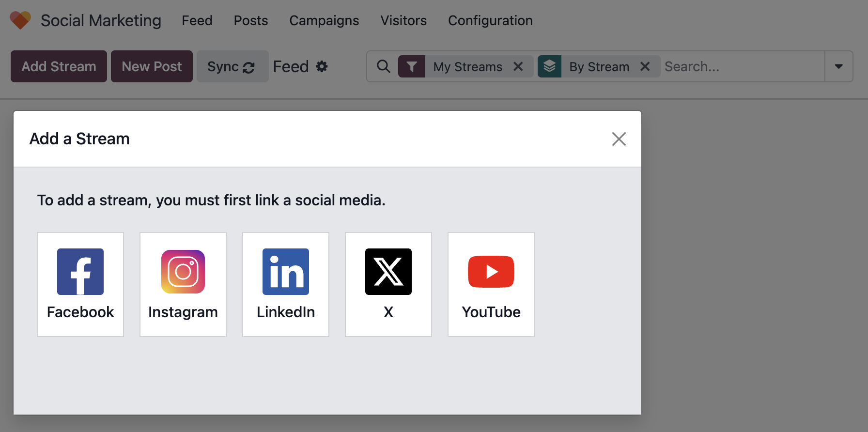Select the YouTube label
Viewport: 868px width, 432px height.
[491, 312]
